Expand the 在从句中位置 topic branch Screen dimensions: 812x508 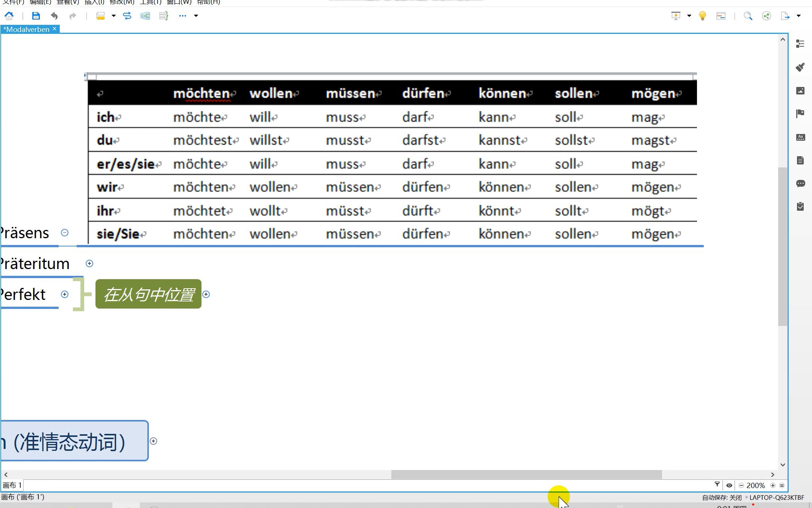[x=206, y=294]
